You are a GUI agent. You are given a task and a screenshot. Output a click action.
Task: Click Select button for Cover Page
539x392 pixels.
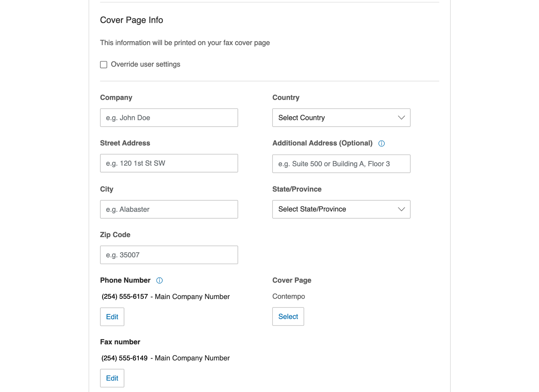click(x=288, y=317)
